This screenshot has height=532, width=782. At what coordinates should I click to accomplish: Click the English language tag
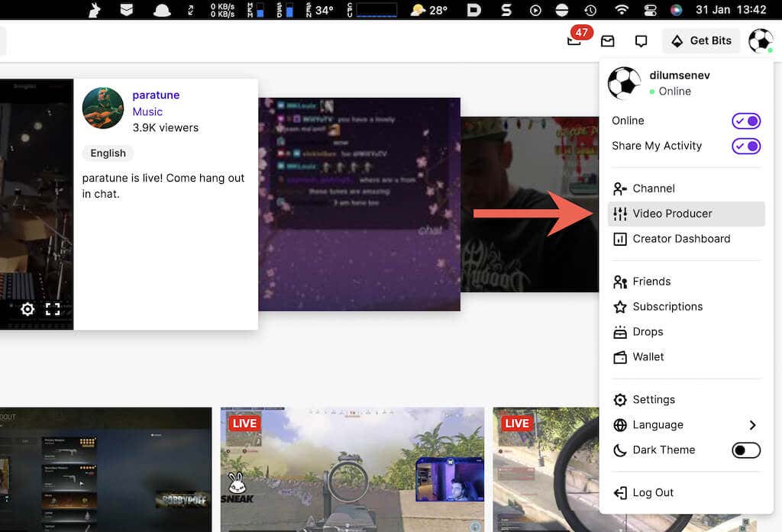107,153
